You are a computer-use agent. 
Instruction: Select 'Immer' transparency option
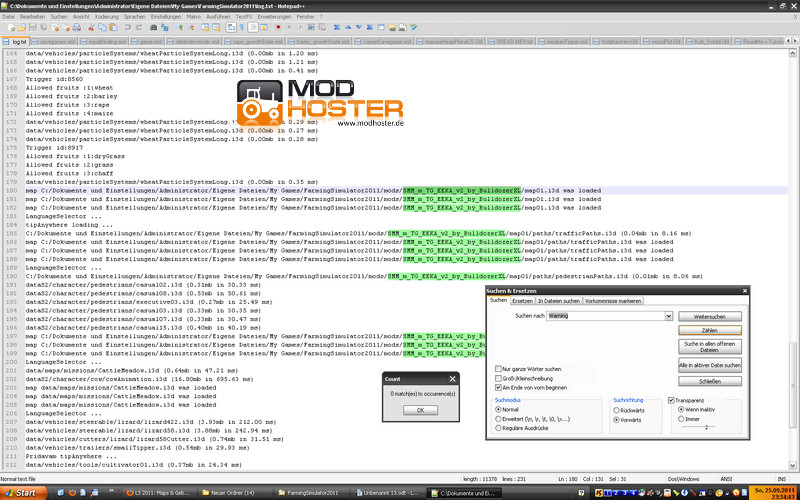(x=681, y=419)
